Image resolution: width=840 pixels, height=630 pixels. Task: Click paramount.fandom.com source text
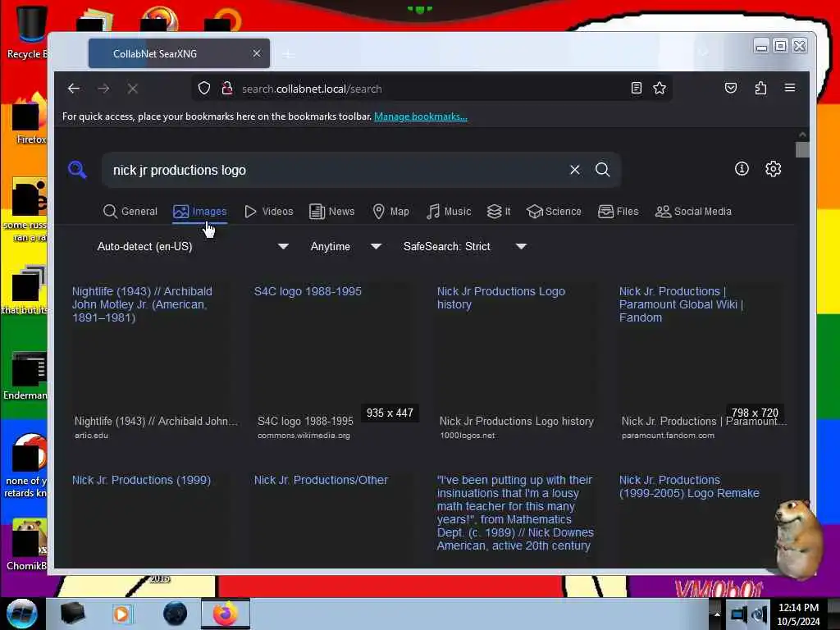668,436
